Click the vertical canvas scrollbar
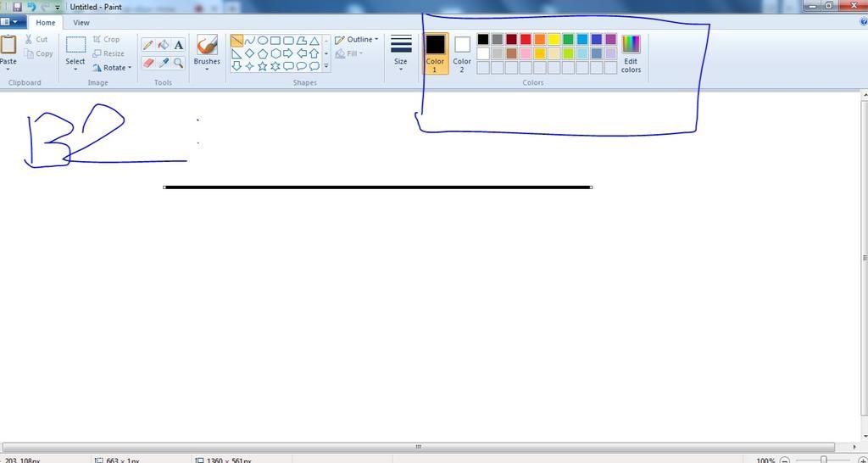This screenshot has width=868, height=463. coord(864,258)
